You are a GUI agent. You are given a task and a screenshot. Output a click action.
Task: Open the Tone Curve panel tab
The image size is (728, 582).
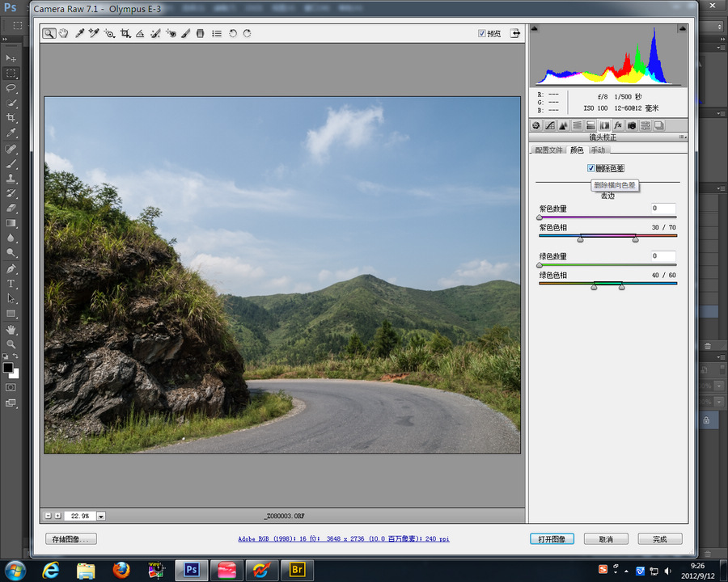tap(550, 125)
